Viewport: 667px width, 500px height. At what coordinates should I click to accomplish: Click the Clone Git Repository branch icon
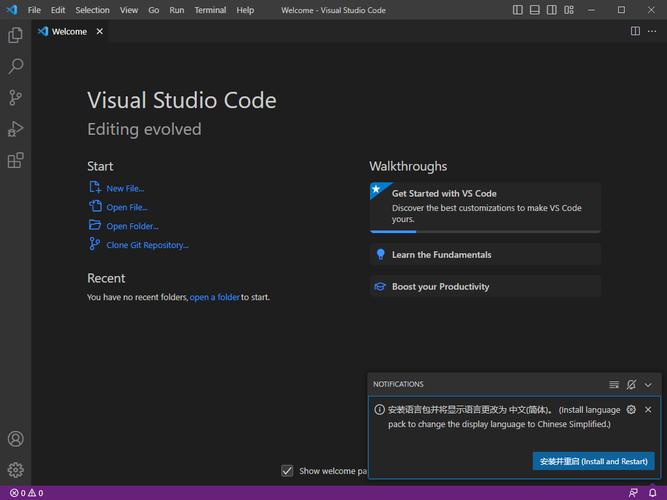point(94,244)
